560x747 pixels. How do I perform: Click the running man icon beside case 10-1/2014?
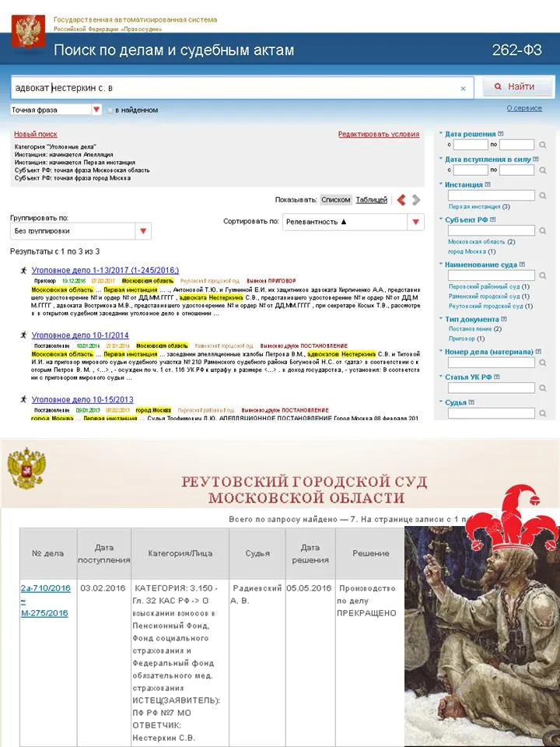point(23,335)
